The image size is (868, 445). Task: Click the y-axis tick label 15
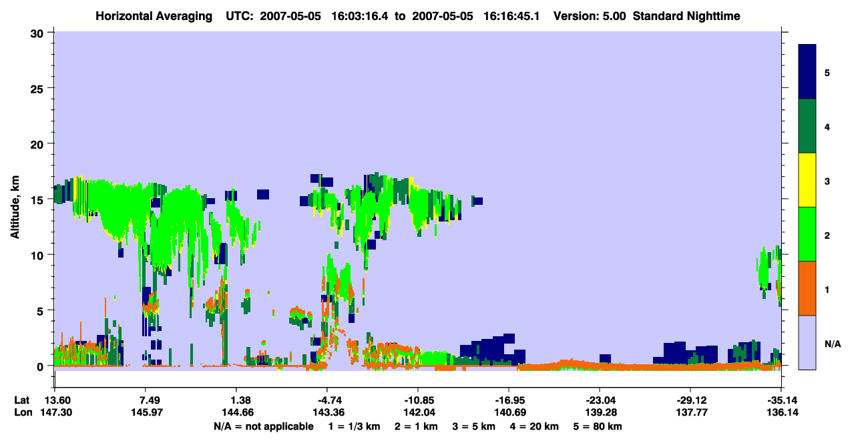click(x=39, y=199)
